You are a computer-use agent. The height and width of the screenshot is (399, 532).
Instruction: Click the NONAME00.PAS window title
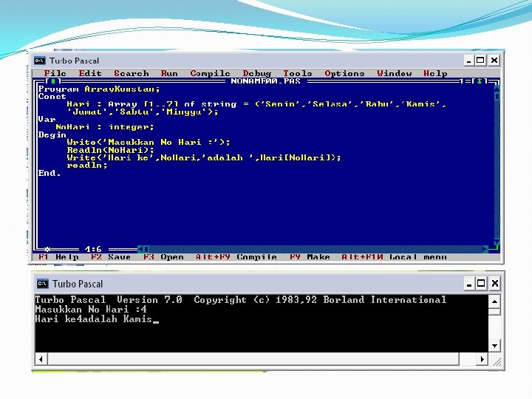[265, 81]
